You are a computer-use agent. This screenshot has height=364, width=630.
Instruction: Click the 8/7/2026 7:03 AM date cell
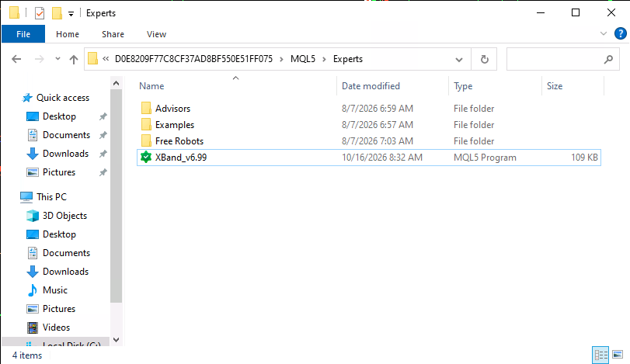(378, 140)
